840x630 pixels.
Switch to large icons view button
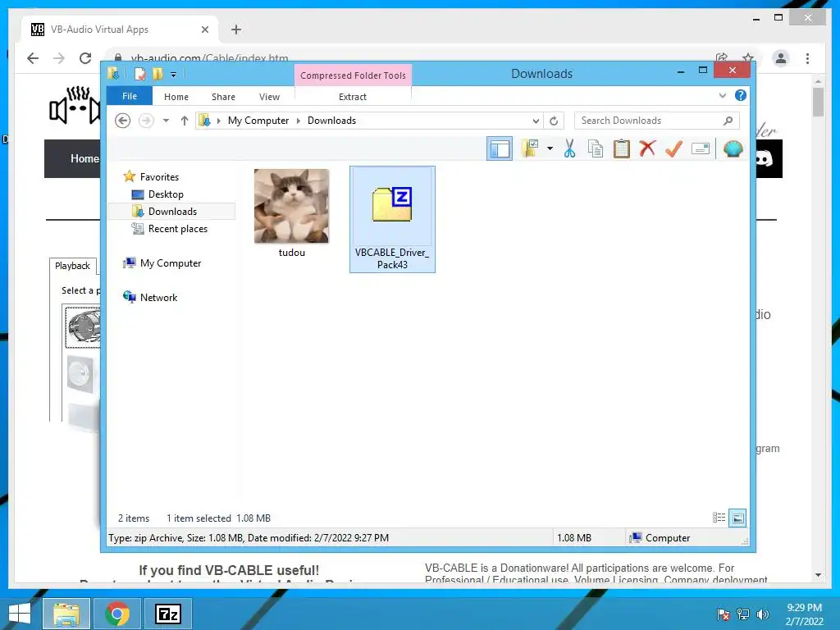[737, 518]
